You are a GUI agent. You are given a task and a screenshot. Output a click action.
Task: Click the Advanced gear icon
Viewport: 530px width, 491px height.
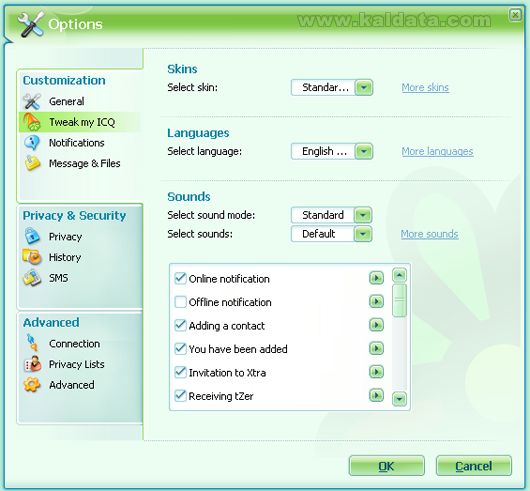(x=32, y=385)
